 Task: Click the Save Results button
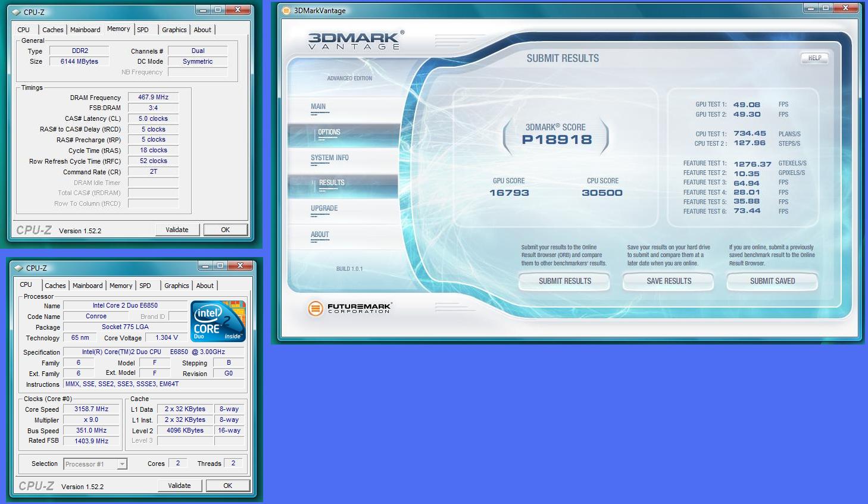click(669, 281)
